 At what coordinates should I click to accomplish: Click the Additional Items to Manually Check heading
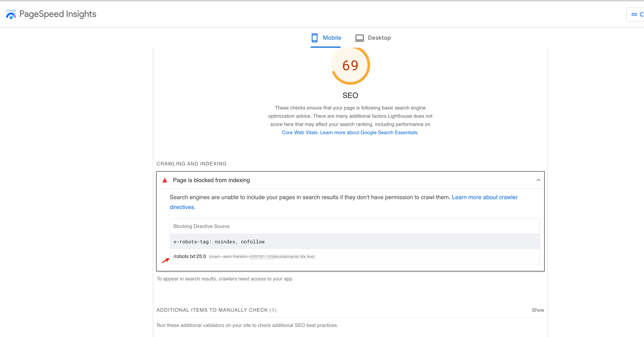[216, 310]
